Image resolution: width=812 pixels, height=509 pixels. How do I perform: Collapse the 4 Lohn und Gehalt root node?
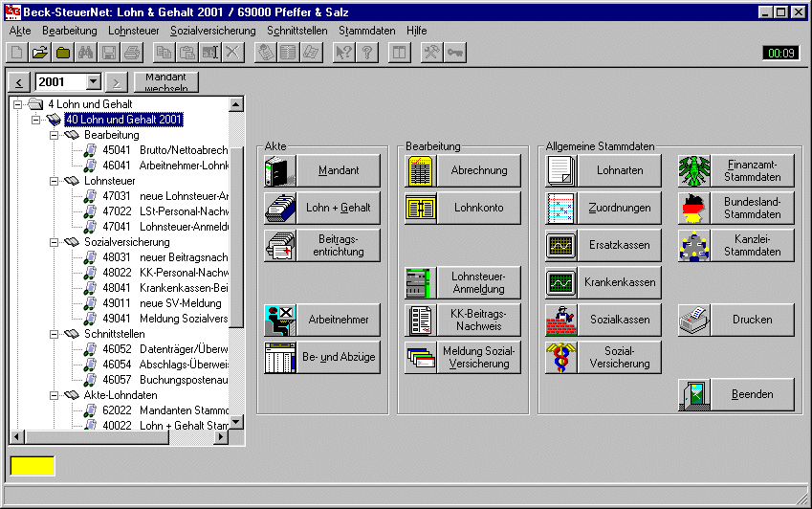(x=17, y=104)
